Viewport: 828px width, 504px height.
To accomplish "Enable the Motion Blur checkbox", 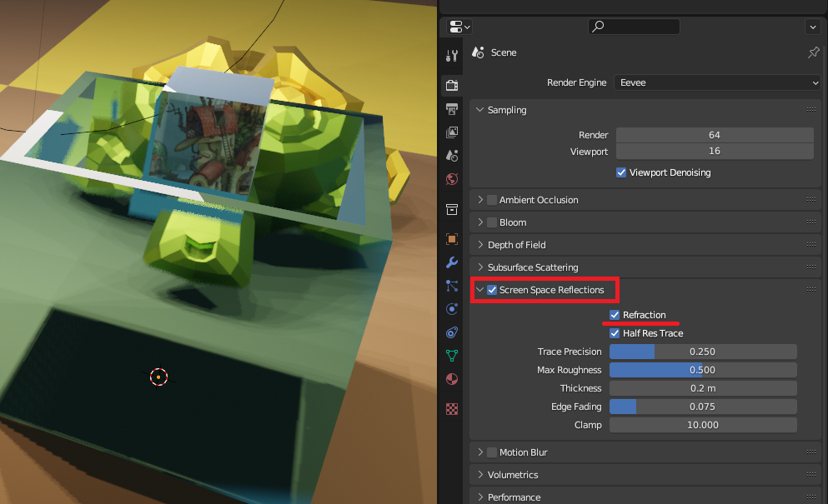I will (492, 452).
